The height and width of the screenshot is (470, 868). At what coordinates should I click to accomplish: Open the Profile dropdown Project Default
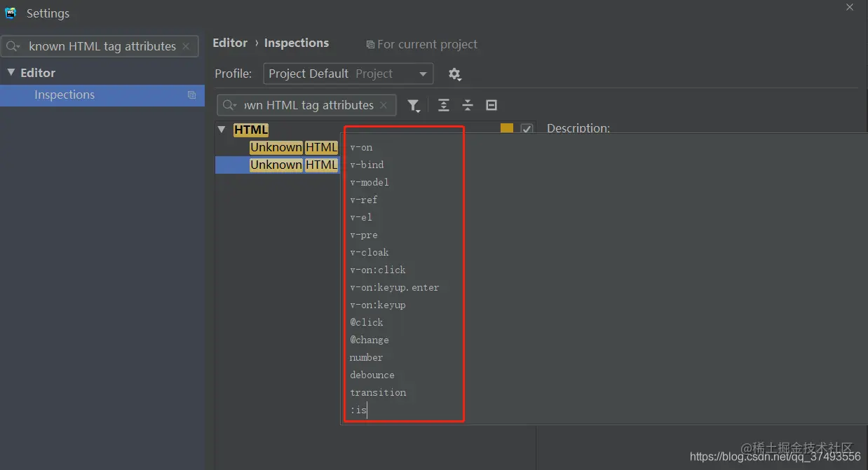(348, 74)
